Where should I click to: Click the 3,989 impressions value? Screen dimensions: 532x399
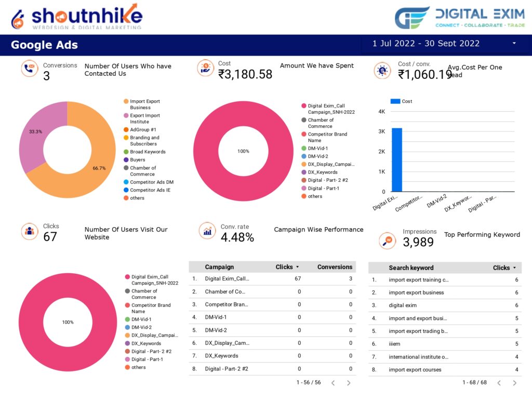coord(418,242)
